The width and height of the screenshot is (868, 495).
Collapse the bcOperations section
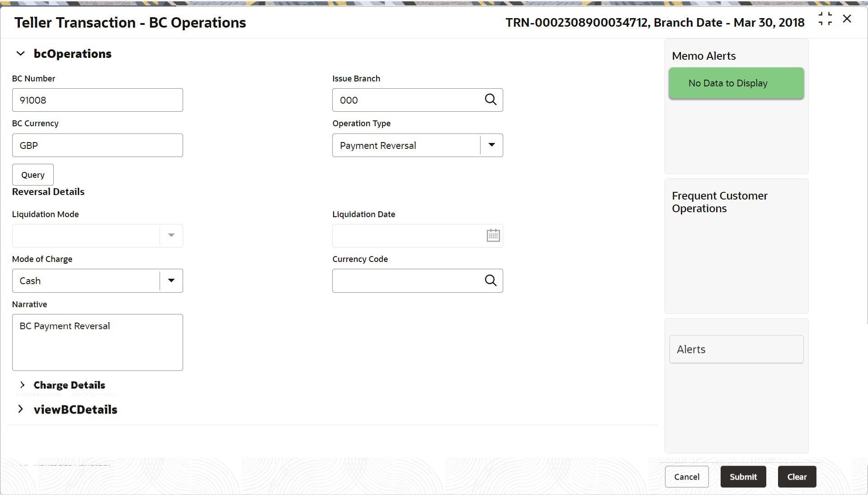tap(20, 54)
